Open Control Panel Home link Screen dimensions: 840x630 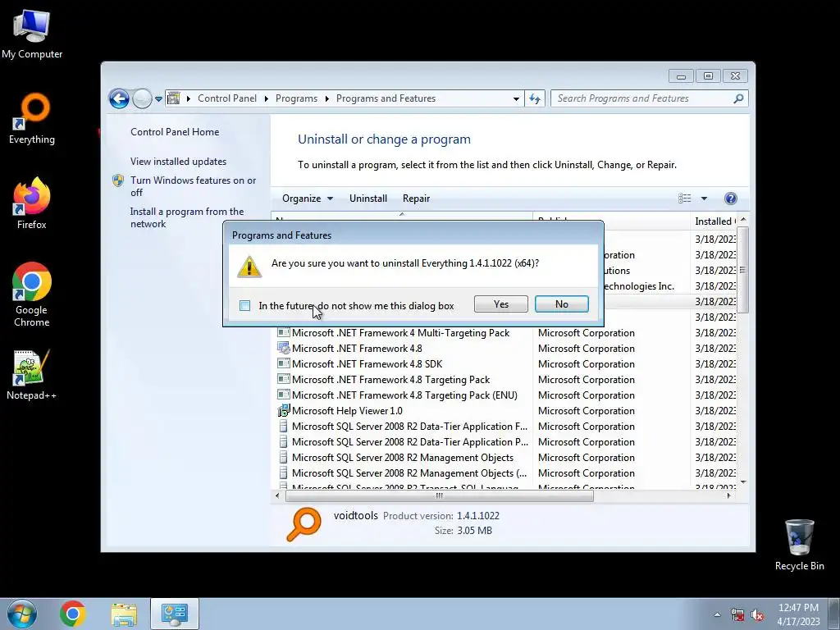[x=175, y=132]
